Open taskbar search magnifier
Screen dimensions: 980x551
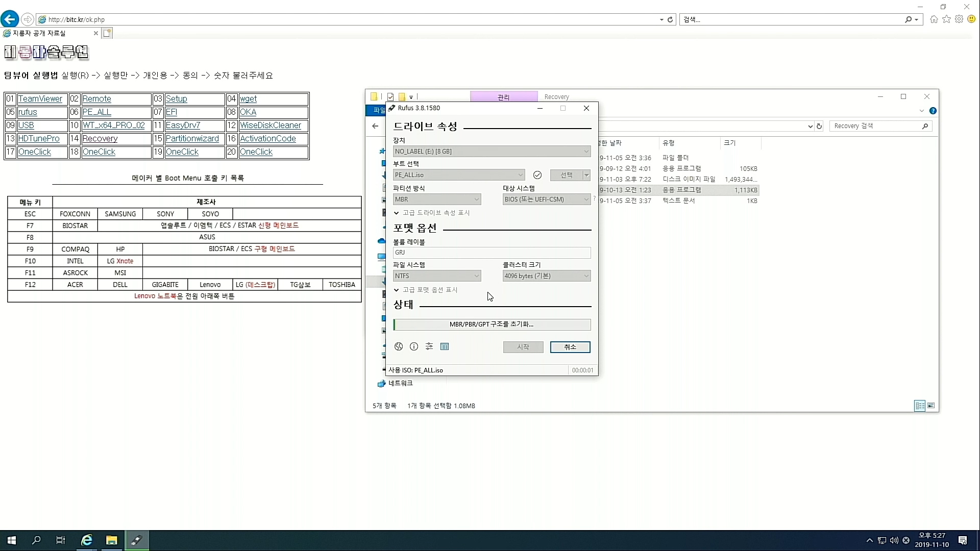tap(36, 540)
